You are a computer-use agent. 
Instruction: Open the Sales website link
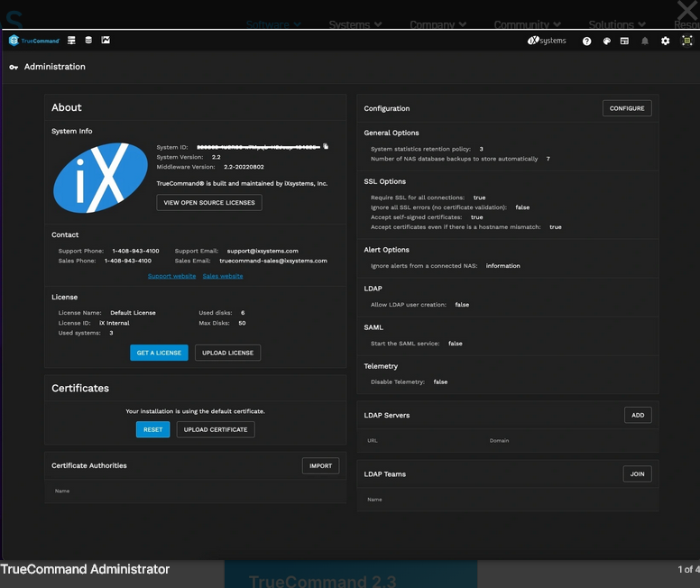coord(223,276)
